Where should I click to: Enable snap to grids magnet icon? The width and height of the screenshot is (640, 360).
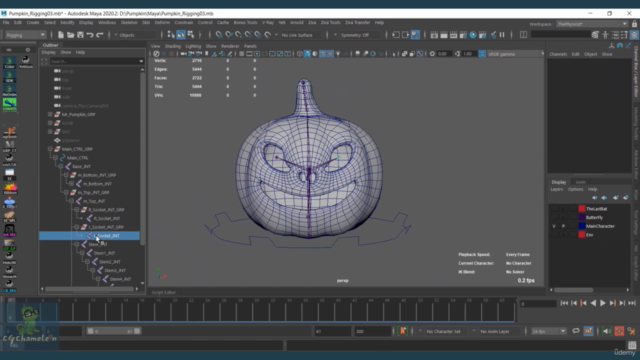tap(219, 35)
